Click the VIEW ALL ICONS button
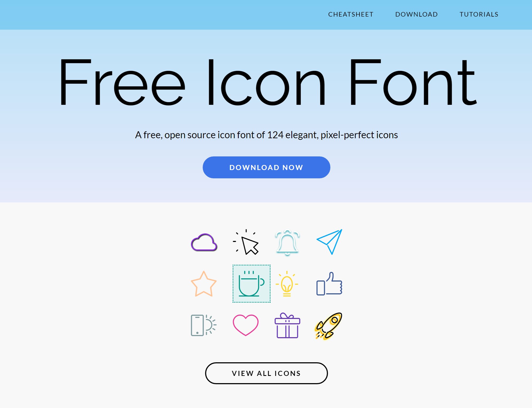 (x=266, y=373)
